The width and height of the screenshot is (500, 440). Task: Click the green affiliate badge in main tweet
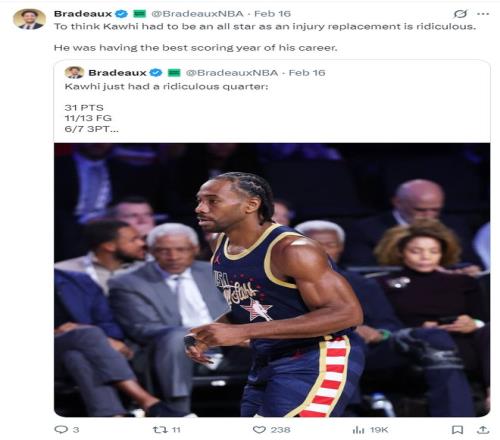tap(140, 14)
